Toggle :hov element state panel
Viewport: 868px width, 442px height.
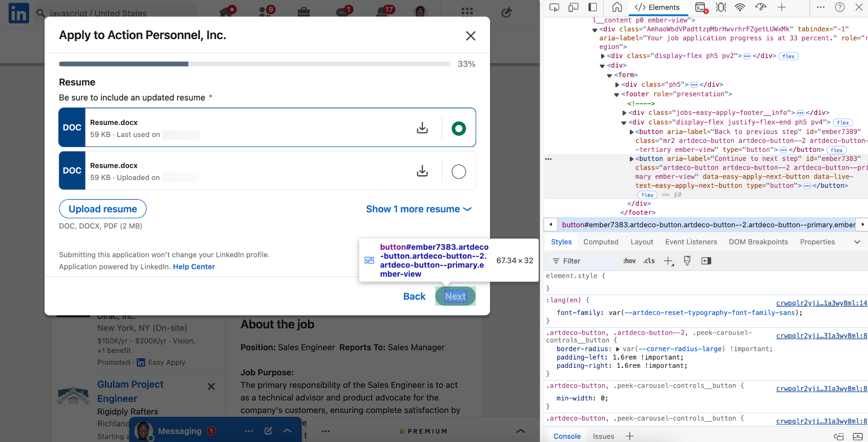coord(629,261)
